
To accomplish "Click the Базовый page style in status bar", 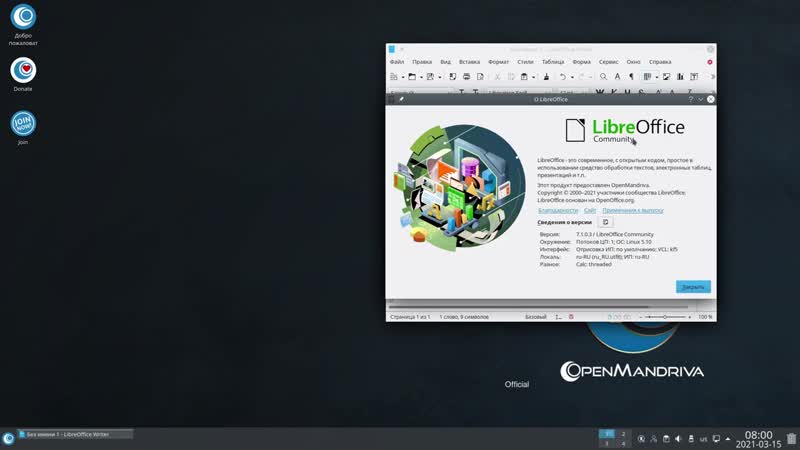I will (x=536, y=317).
